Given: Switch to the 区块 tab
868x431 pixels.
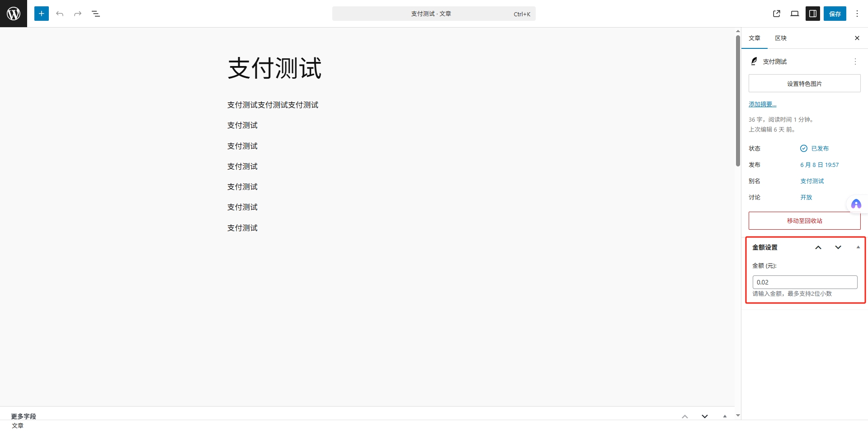Looking at the screenshot, I should pos(780,38).
